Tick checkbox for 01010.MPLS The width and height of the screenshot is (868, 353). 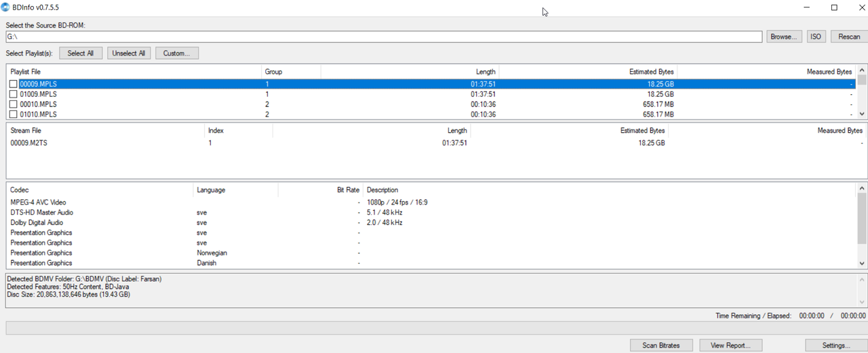pos(14,115)
